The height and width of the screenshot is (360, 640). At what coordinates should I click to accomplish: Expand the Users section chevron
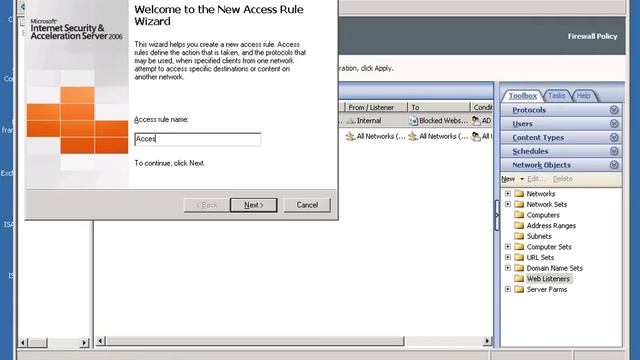[x=614, y=124]
